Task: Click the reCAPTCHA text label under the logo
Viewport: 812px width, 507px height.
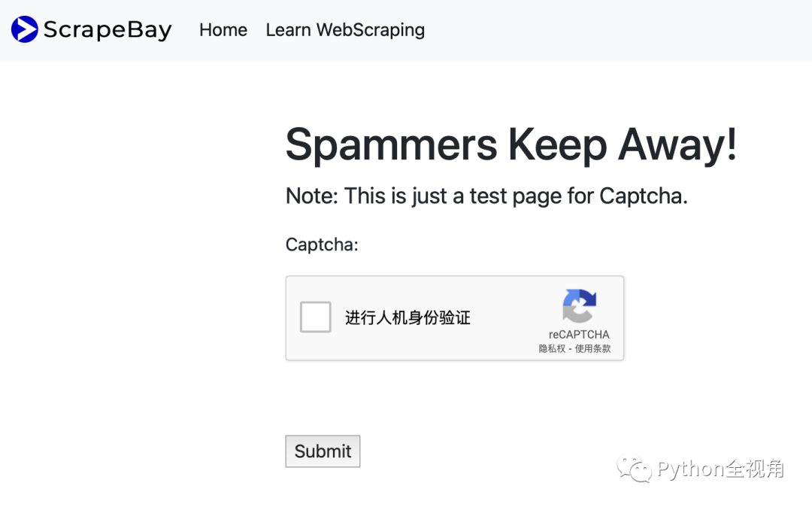Action: (x=579, y=335)
